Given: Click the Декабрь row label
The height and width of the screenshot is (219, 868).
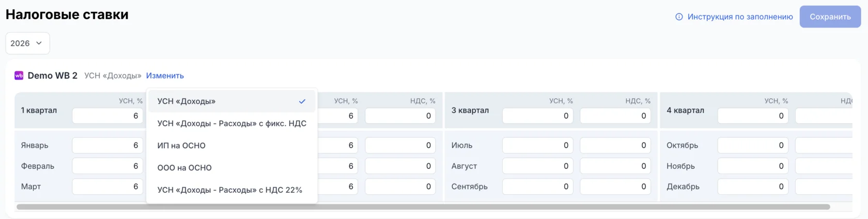Looking at the screenshot, I should [683, 186].
